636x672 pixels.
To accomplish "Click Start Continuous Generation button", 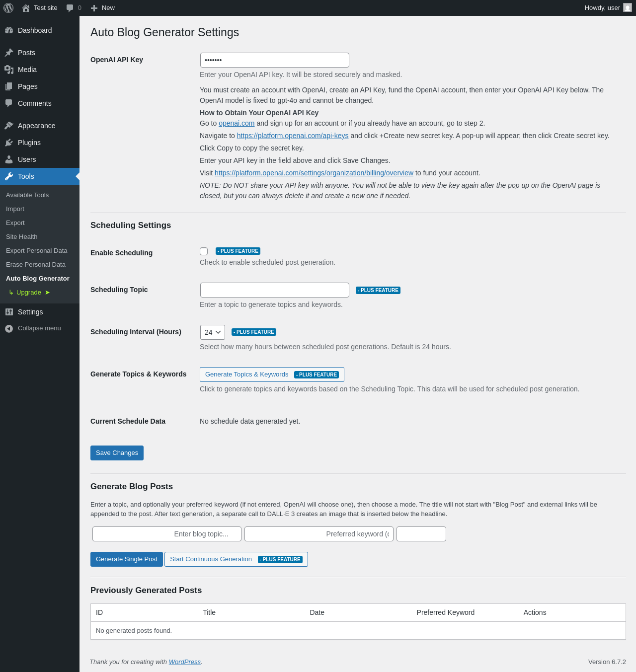I will coord(236,559).
